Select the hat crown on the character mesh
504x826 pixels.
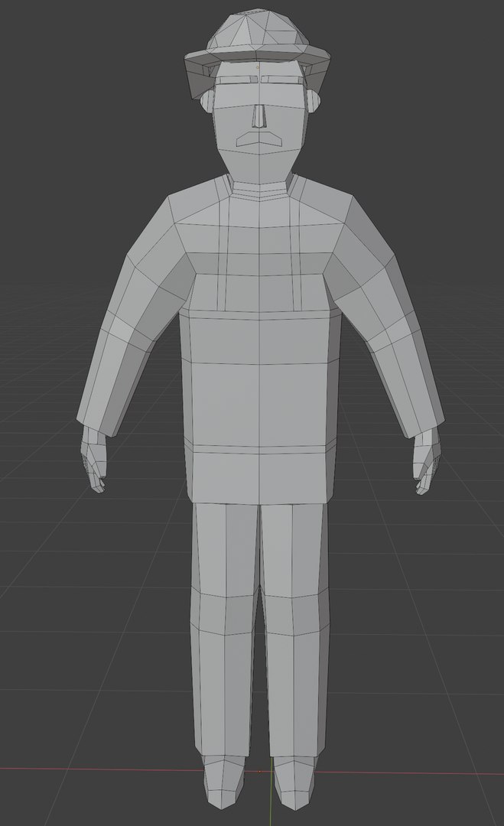coord(256,31)
